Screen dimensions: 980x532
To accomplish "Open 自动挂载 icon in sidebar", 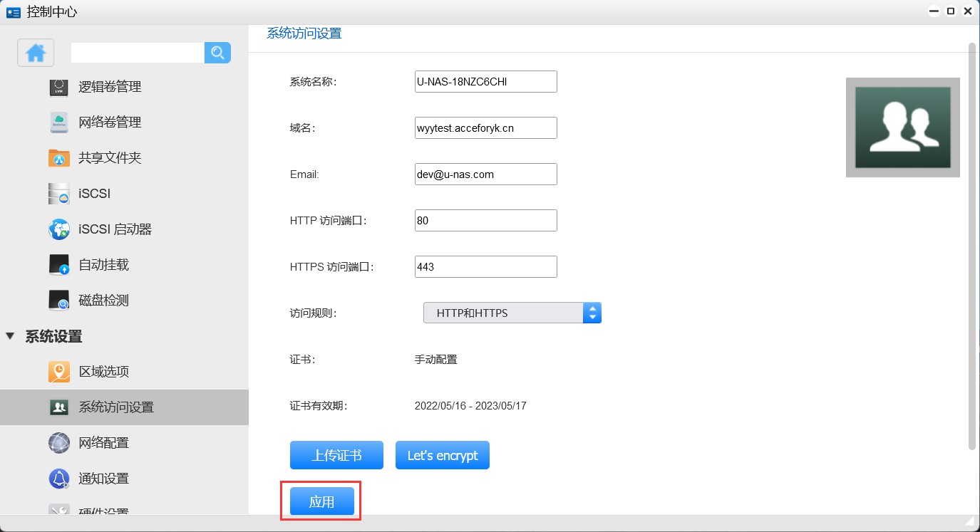I will point(58,265).
